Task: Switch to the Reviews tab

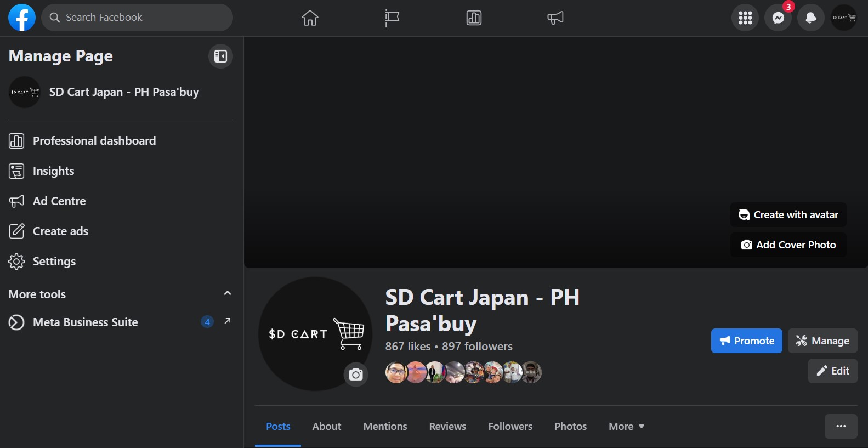Action: click(x=447, y=427)
